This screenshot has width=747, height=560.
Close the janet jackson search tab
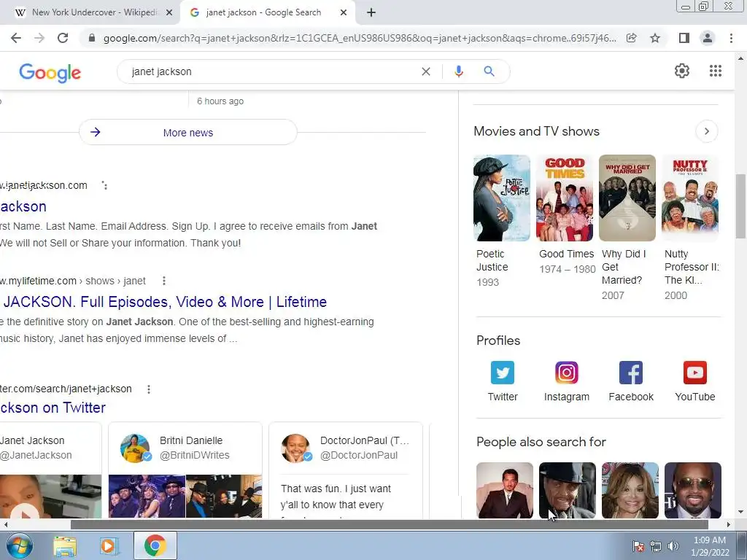click(x=344, y=13)
